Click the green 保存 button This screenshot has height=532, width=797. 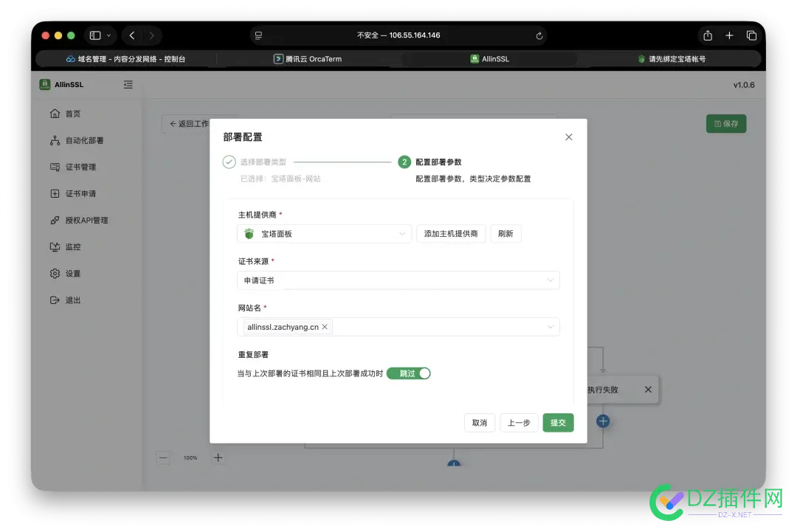[x=726, y=123]
